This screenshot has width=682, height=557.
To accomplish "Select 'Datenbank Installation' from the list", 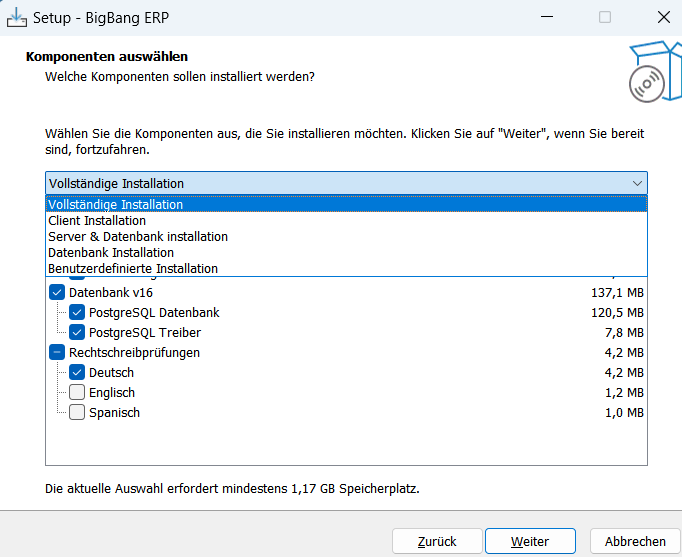I will 111,253.
